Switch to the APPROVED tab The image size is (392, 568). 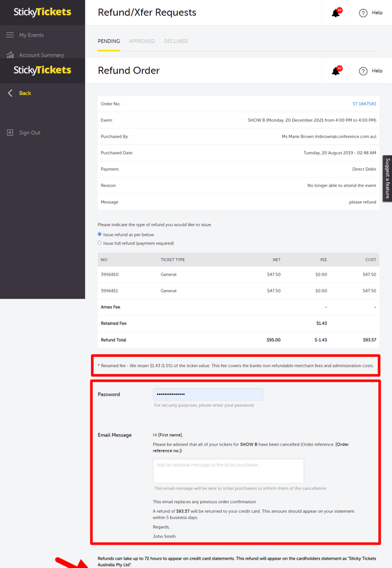[x=142, y=41]
